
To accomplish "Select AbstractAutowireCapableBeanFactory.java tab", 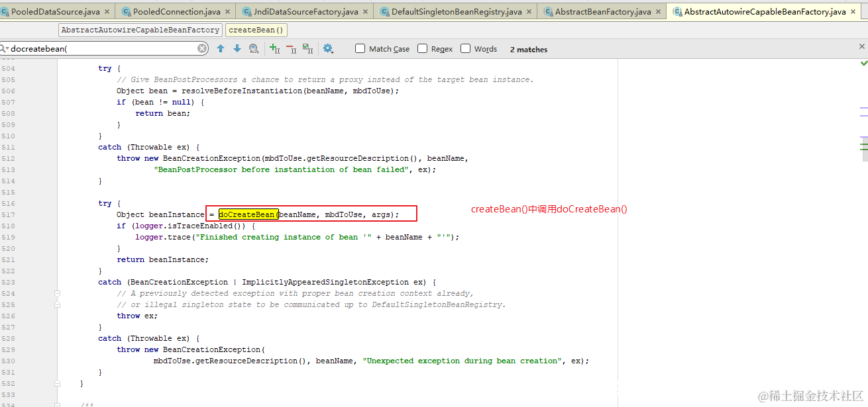I will [x=765, y=12].
